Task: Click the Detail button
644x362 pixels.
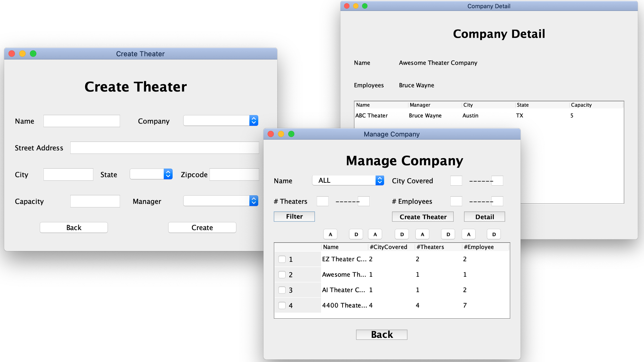Action: tap(484, 217)
